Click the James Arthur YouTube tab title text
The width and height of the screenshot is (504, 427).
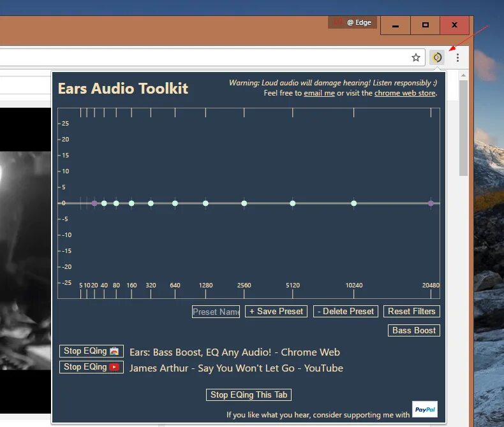(x=236, y=368)
